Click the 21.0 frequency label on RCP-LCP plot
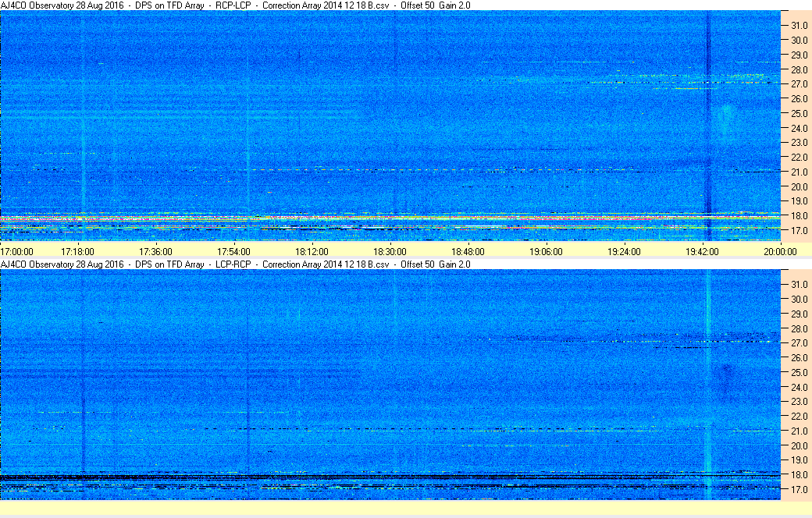This screenshot has height=518, width=812. point(799,172)
